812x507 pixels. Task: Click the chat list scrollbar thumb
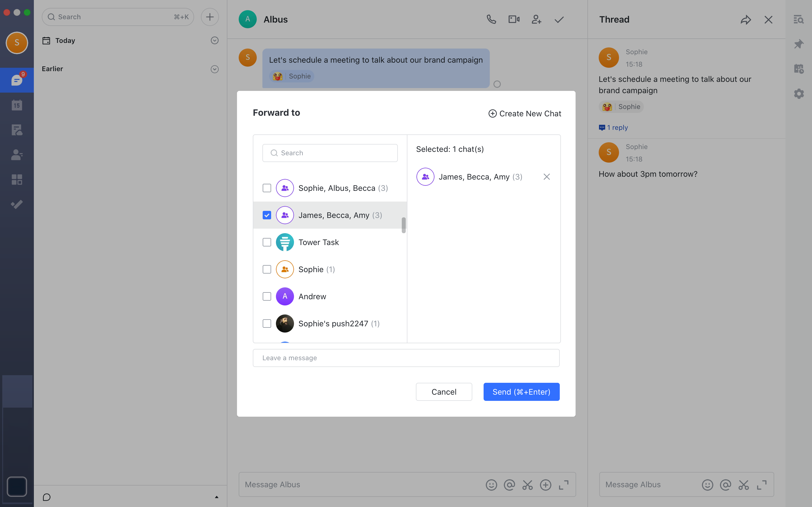pos(403,225)
